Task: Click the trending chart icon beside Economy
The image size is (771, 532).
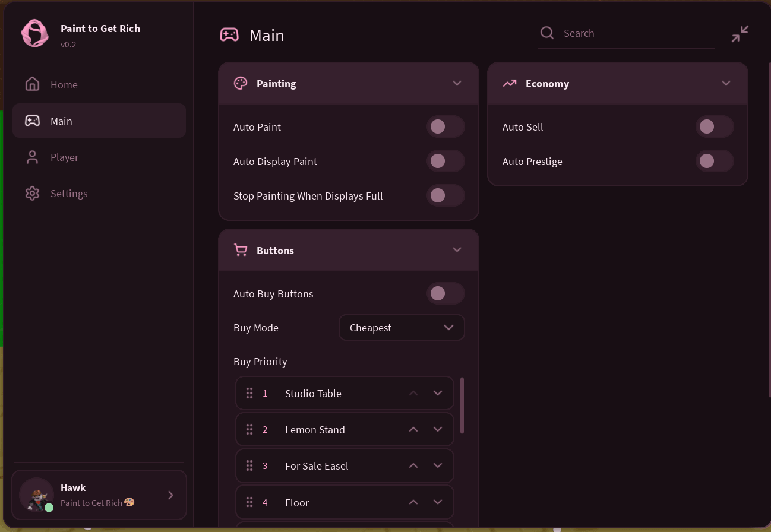Action: tap(510, 84)
